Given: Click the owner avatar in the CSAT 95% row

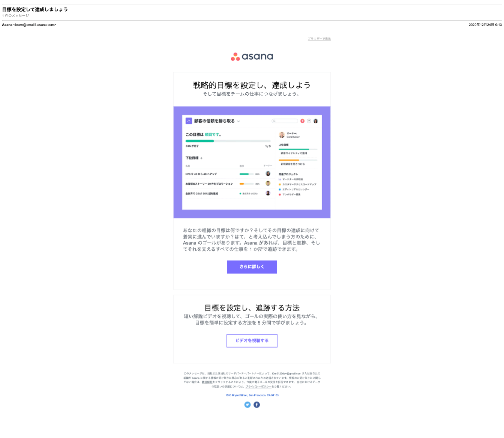Looking at the screenshot, I should [x=268, y=193].
